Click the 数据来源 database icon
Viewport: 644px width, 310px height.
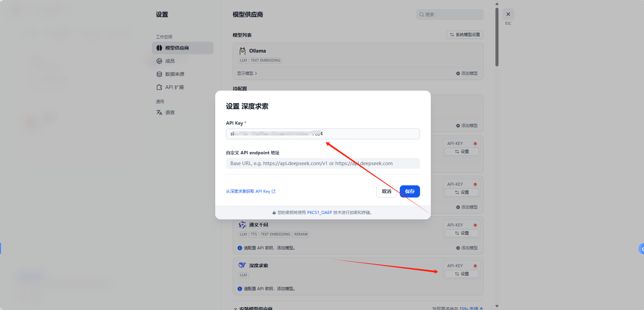[159, 74]
